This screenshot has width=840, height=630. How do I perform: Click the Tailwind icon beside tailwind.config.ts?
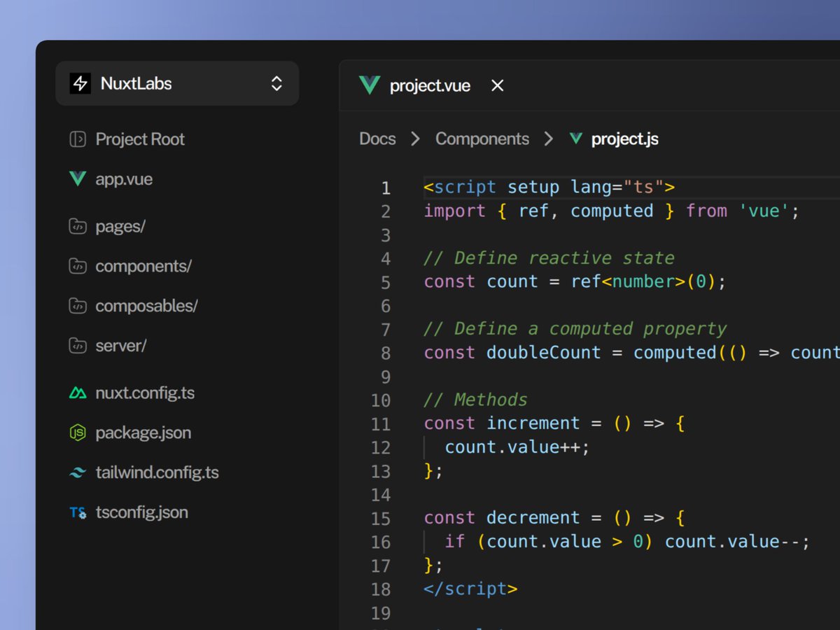tap(77, 472)
